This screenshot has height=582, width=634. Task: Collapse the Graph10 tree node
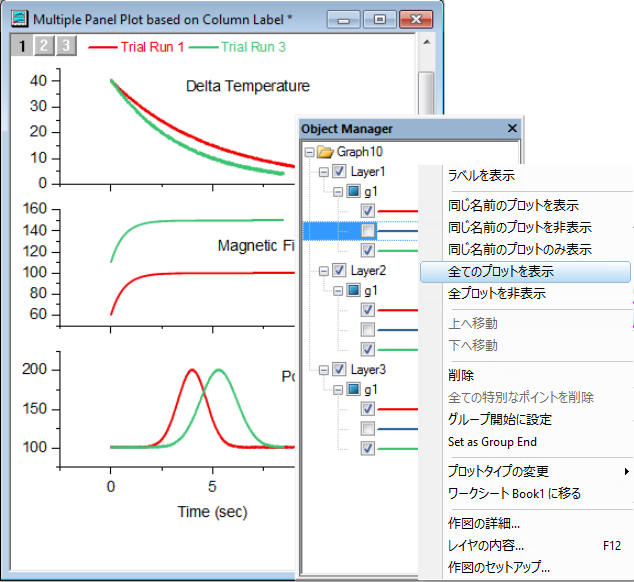point(310,152)
